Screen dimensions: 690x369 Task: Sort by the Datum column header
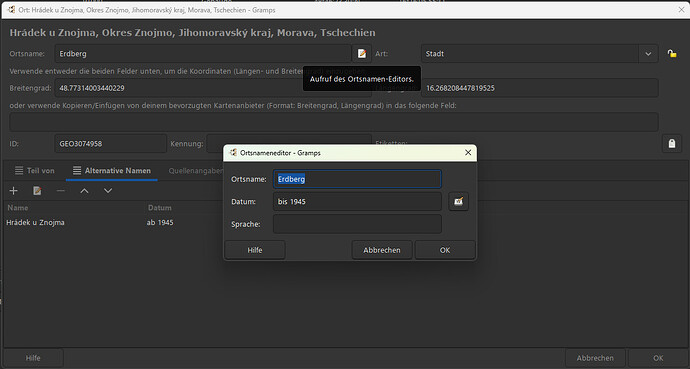click(159, 208)
